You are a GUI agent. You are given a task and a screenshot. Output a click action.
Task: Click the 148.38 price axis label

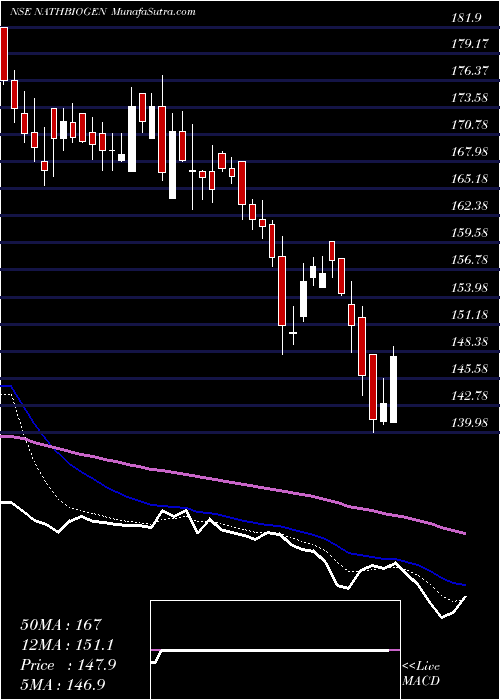click(470, 342)
